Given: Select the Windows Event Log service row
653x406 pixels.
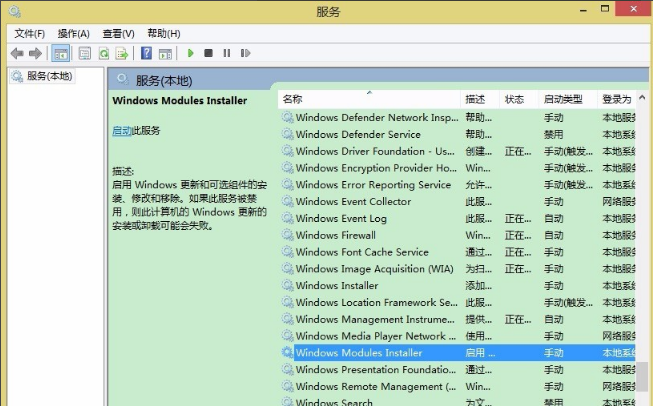Looking at the screenshot, I should (x=341, y=218).
